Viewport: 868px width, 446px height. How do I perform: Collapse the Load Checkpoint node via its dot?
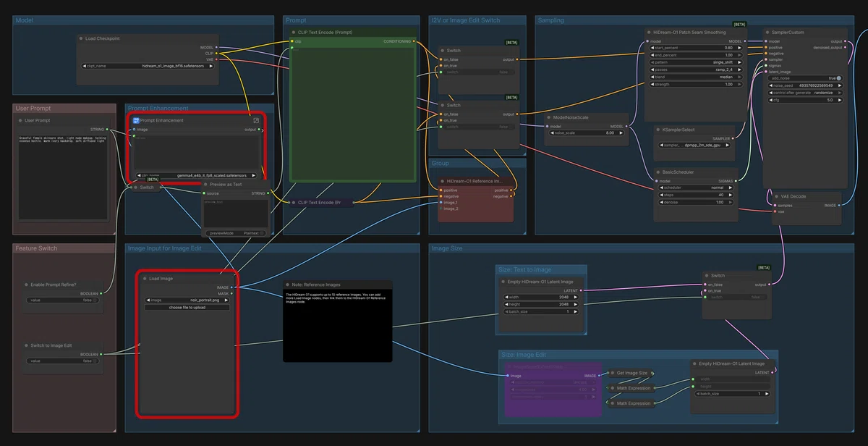80,38
